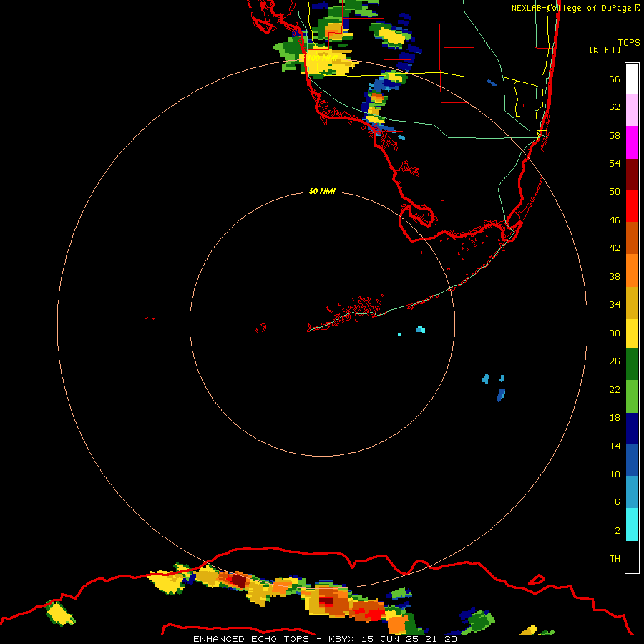This screenshot has width=644, height=644.
Task: Select the 54 legend value
Action: [x=615, y=163]
